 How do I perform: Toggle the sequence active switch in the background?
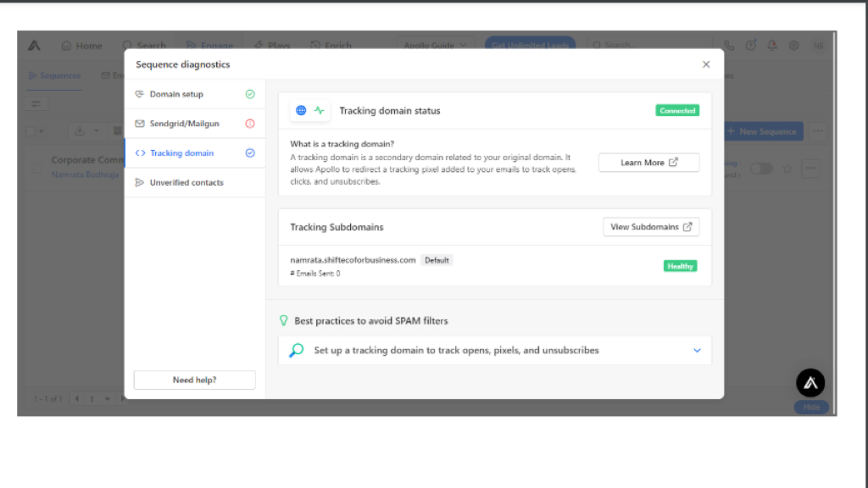761,169
